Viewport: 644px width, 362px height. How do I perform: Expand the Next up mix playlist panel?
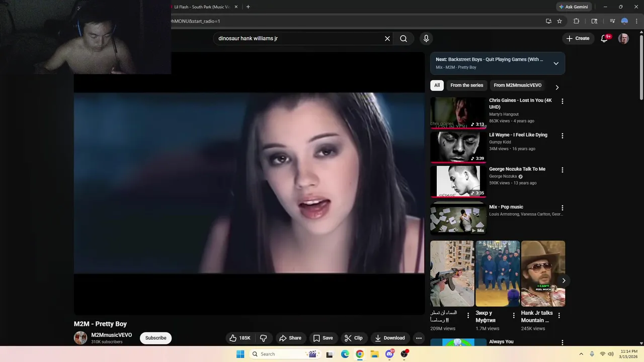[556, 63]
